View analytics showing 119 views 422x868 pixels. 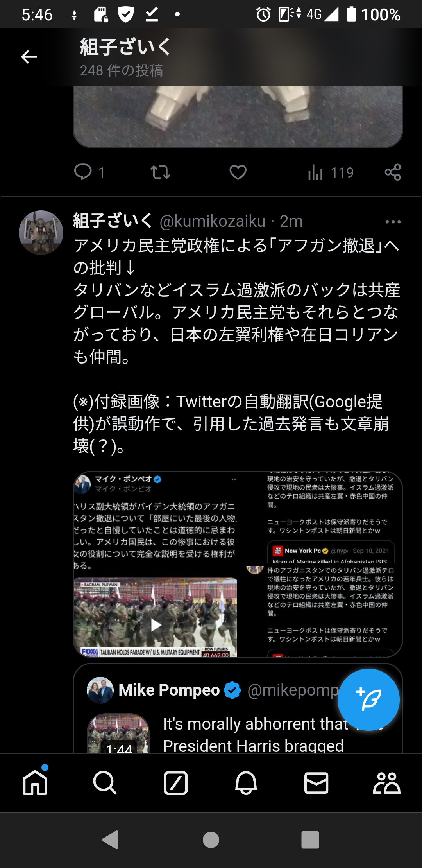331,172
